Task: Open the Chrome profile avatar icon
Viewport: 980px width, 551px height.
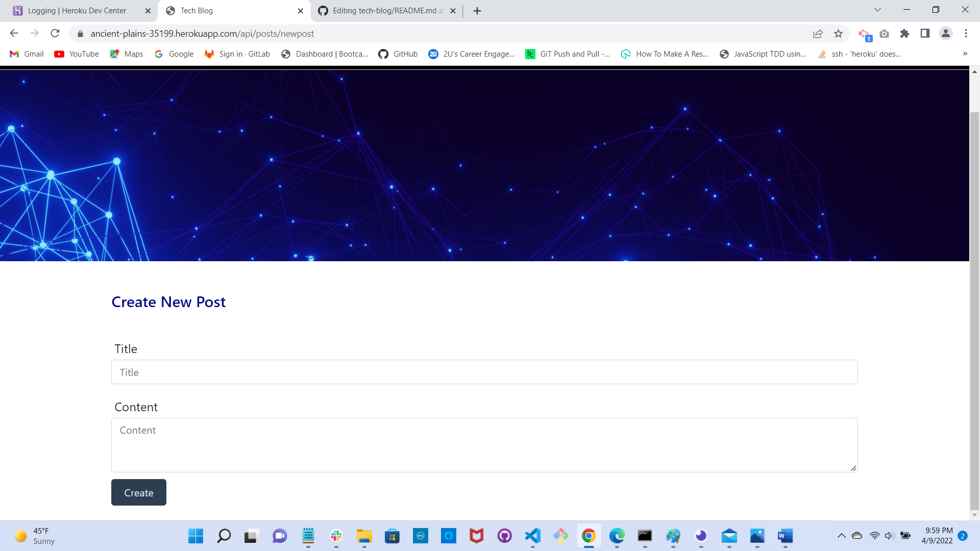Action: 945,34
